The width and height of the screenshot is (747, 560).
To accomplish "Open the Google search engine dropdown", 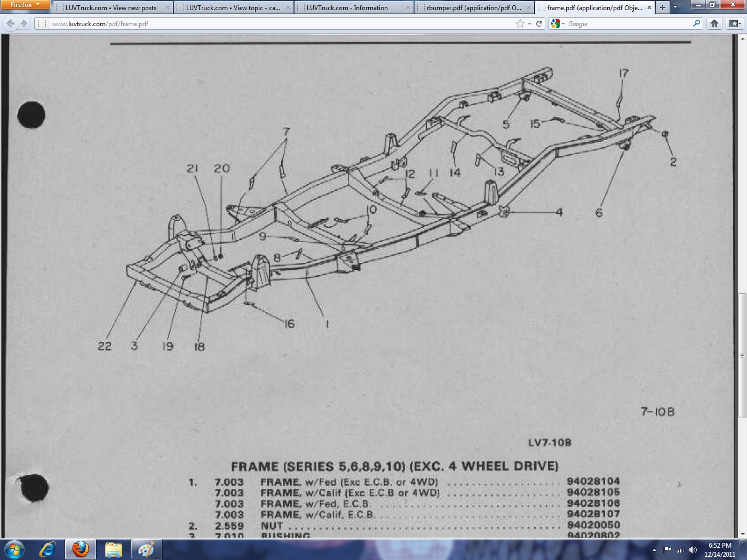I will click(x=558, y=23).
